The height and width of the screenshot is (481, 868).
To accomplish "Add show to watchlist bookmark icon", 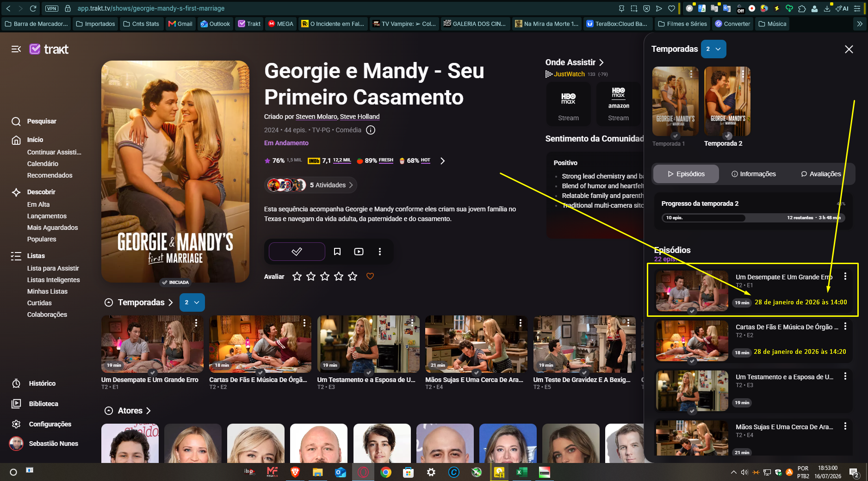I will pyautogui.click(x=337, y=252).
